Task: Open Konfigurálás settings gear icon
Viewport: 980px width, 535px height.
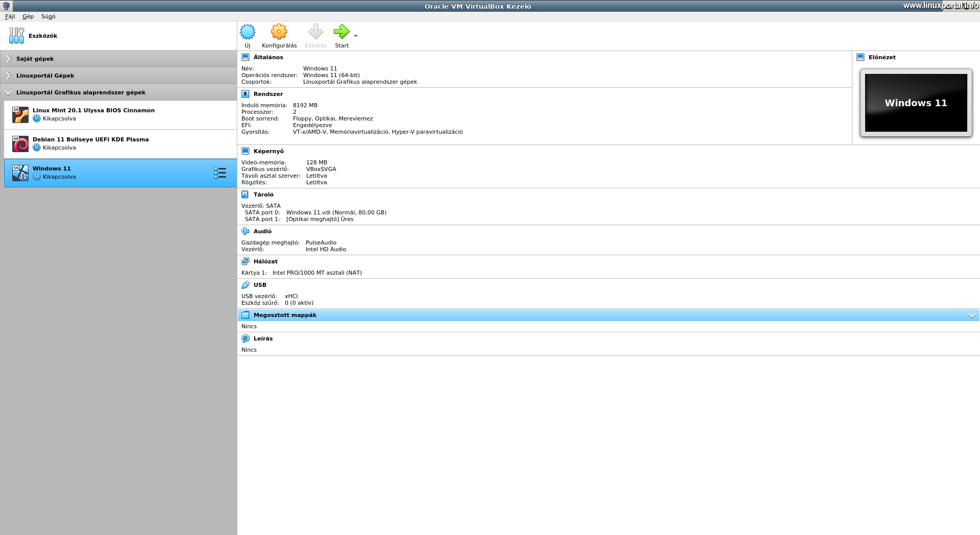Action: click(279, 32)
